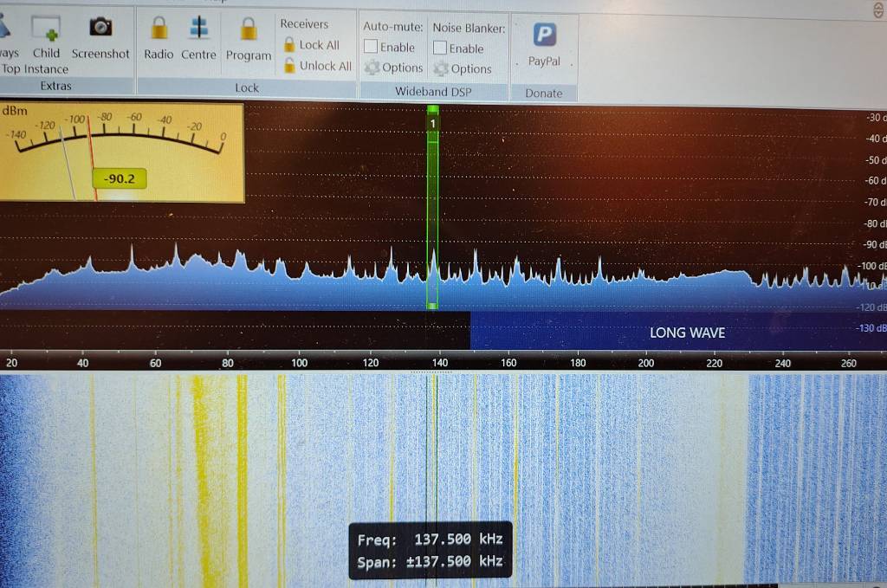Click receiver 1 marker at 137.5 kHz
Image resolution: width=887 pixels, height=588 pixels.
(432, 124)
